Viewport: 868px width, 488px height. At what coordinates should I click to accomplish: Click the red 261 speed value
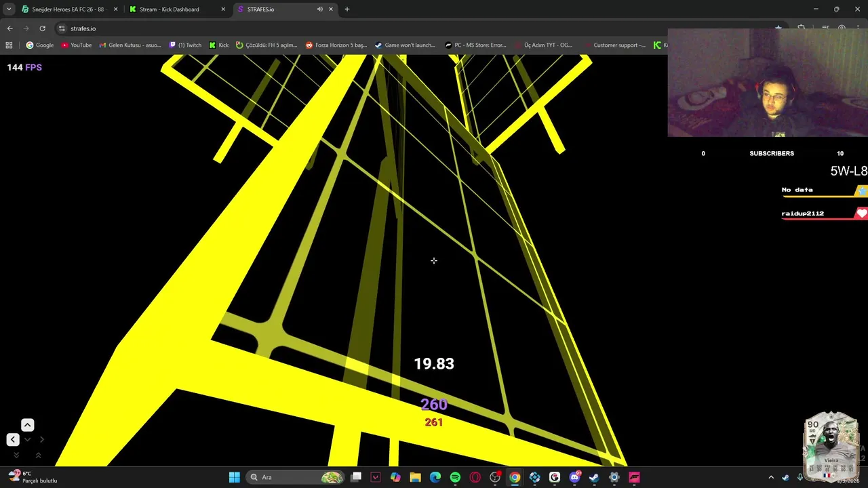point(434,422)
